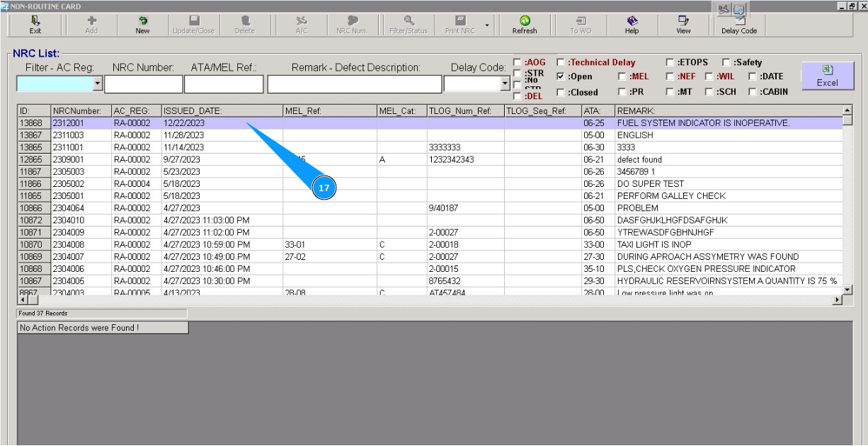Focus the NRC Number filter field
The width and height of the screenshot is (868, 446).
143,84
